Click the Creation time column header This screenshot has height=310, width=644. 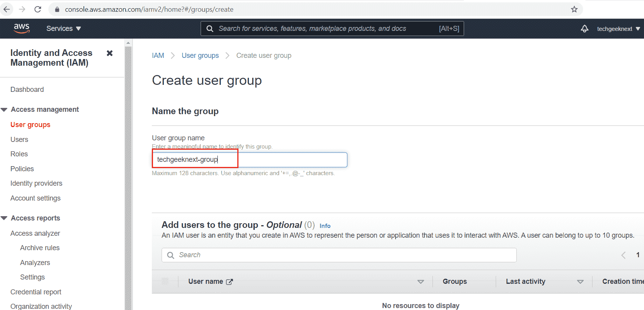[x=623, y=281]
